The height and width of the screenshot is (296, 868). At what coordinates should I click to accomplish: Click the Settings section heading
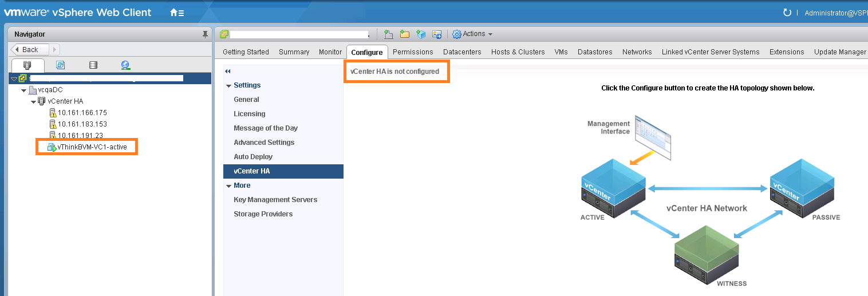tap(247, 85)
